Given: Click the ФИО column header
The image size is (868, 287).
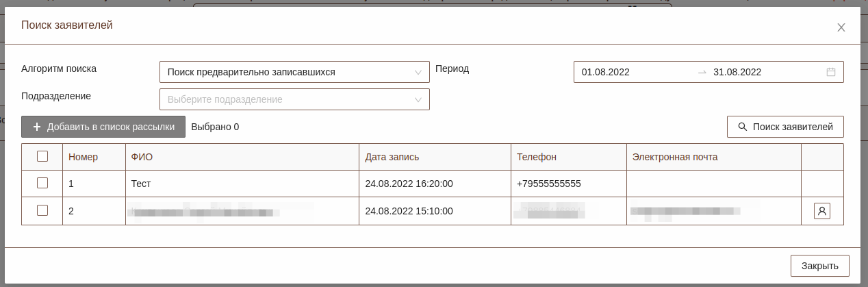Looking at the screenshot, I should (x=142, y=157).
